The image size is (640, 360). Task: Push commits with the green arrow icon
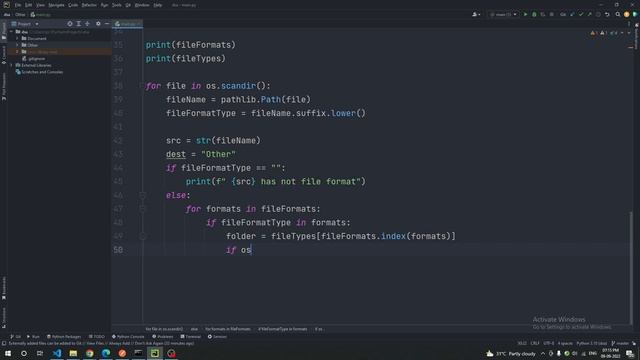click(589, 14)
